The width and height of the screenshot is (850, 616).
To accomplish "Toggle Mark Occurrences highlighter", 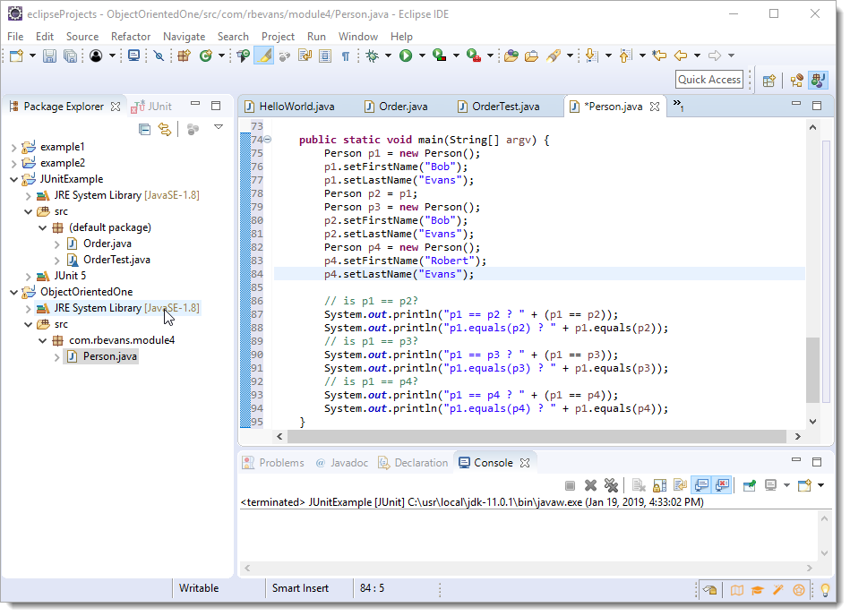I will tap(264, 56).
